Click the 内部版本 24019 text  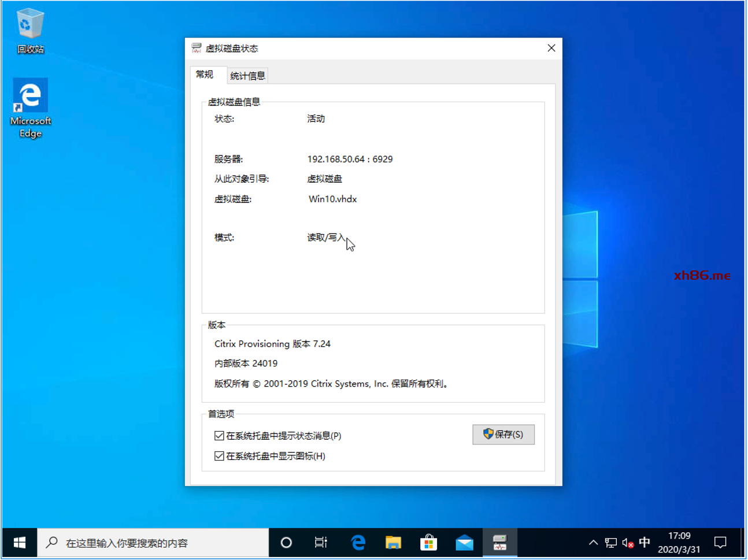tap(246, 364)
